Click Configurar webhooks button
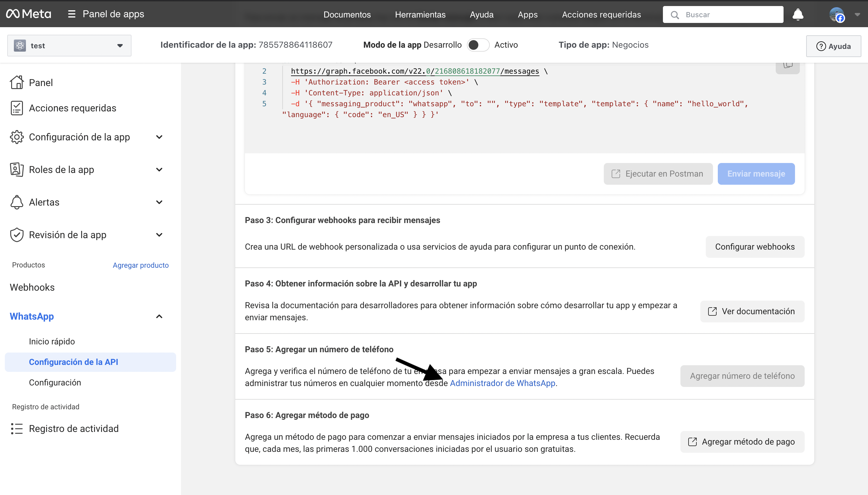Viewport: 868px width, 495px height. point(755,247)
